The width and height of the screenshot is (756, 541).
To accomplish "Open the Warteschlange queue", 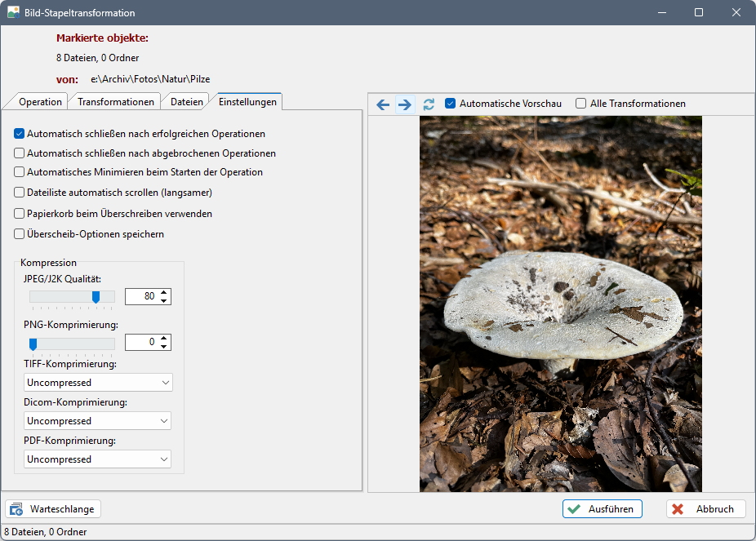I will [54, 509].
